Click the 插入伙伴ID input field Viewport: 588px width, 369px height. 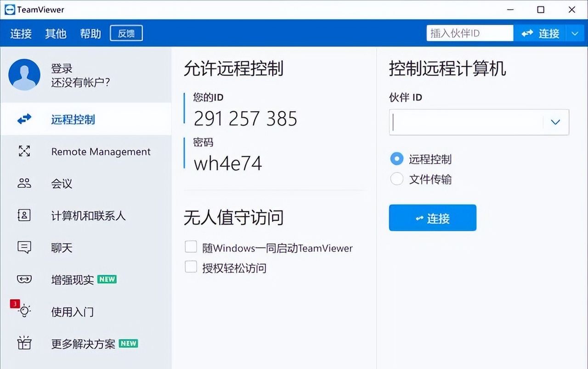(469, 33)
